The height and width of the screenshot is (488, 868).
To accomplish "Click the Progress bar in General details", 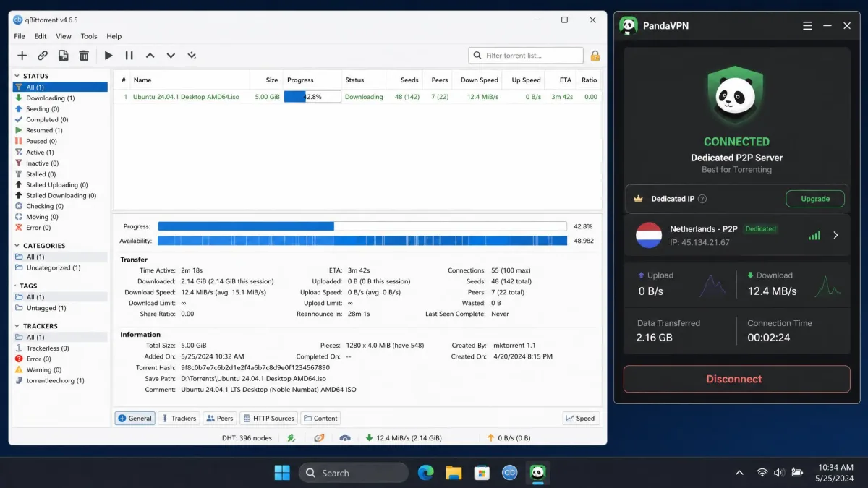I will (362, 226).
